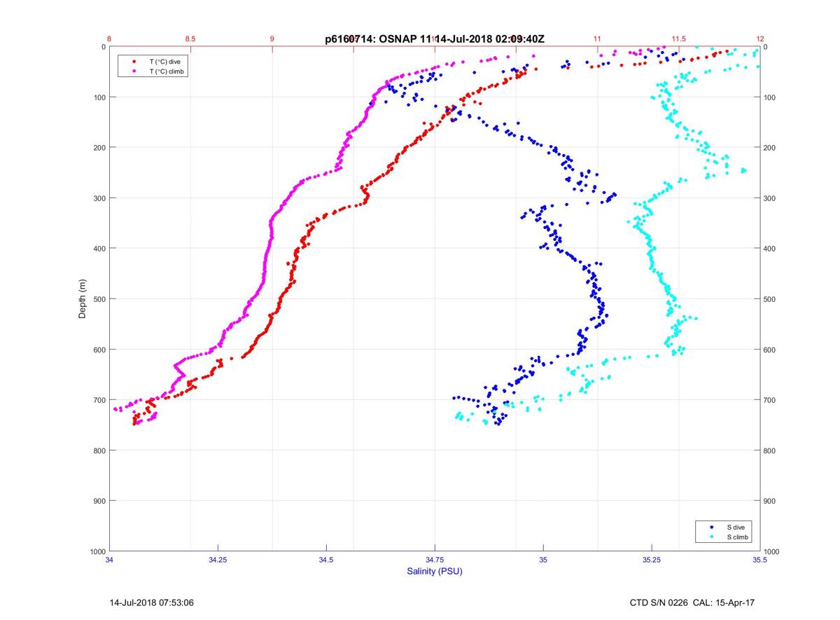Click temperature tick label '9' on top axis
This screenshot has height=620, width=840.
(x=272, y=39)
